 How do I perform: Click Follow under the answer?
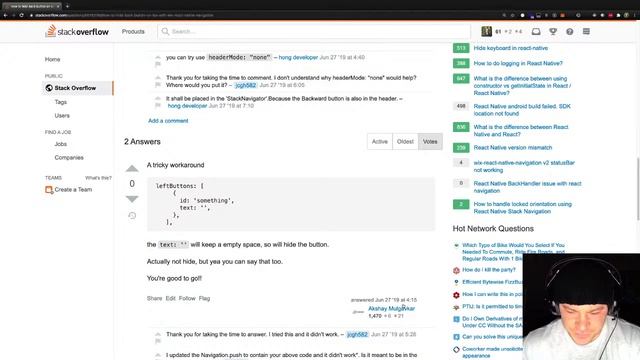[x=187, y=298]
